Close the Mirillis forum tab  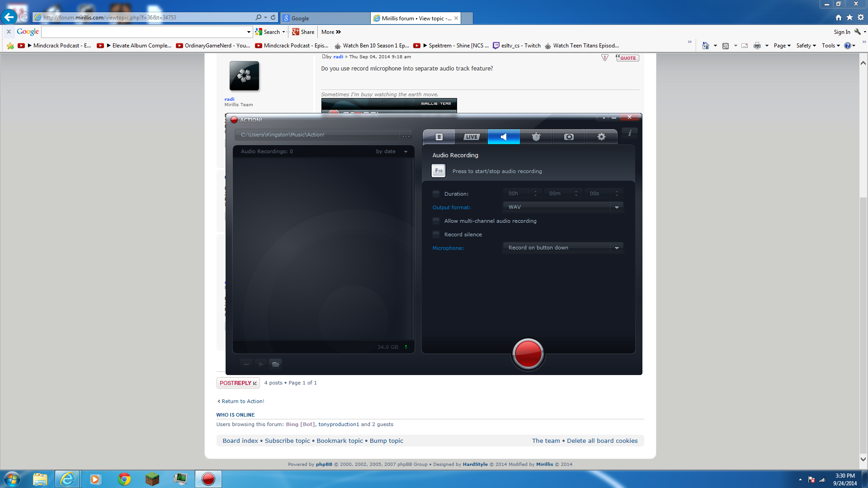pos(456,18)
